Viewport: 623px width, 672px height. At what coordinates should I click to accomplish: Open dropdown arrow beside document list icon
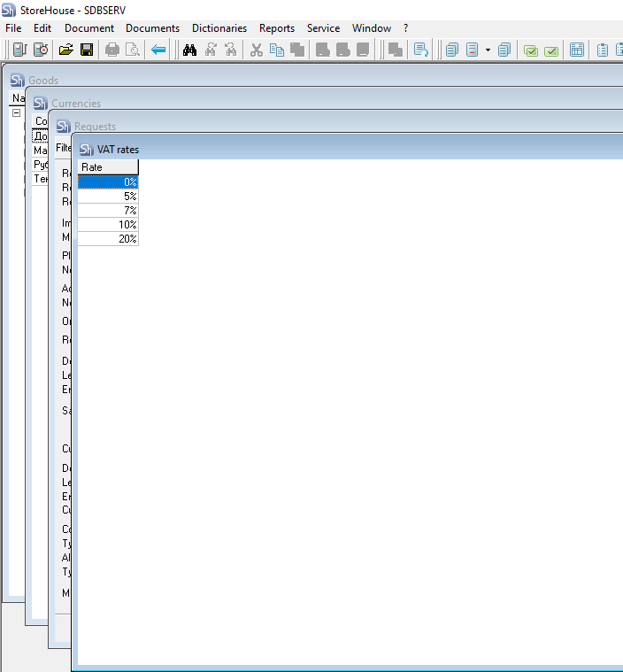(x=488, y=50)
